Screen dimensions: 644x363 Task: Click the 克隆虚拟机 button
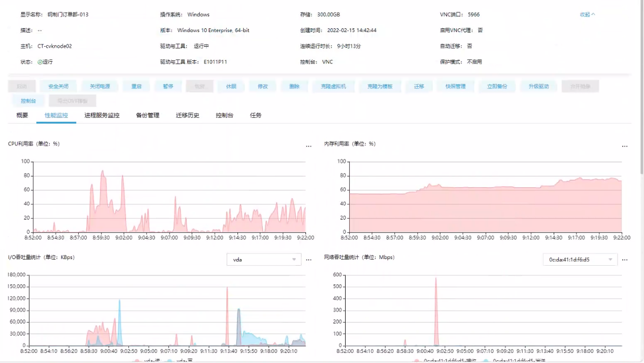[333, 86]
